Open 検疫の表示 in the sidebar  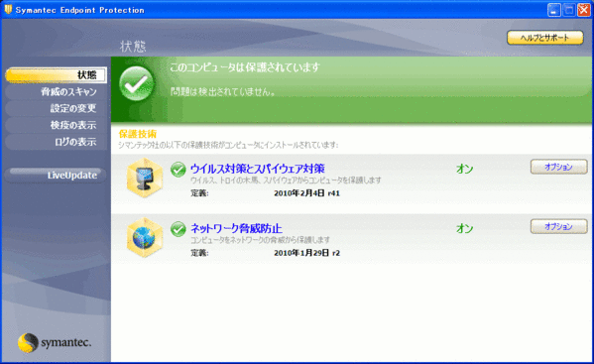click(x=56, y=125)
